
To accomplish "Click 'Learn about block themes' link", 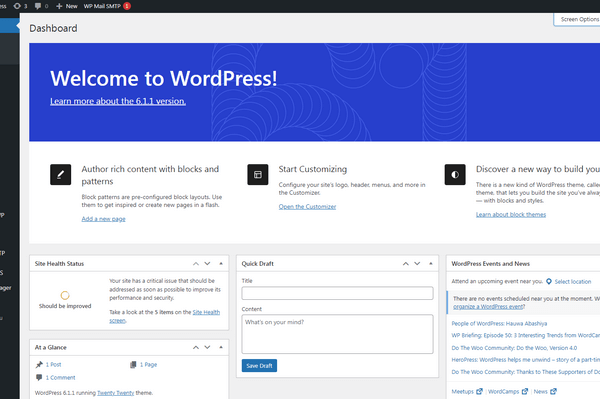I will (511, 215).
